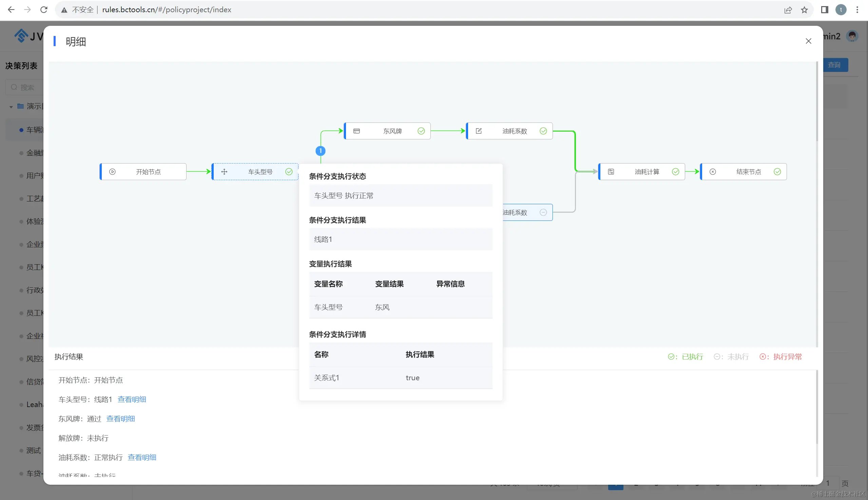Viewport: 868px width, 500px height.
Task: Click the blue branch number 1 badge
Action: (x=320, y=151)
